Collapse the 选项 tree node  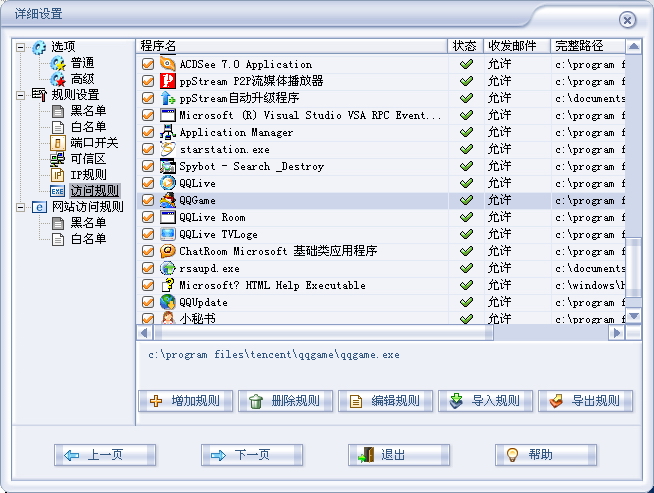[x=20, y=47]
